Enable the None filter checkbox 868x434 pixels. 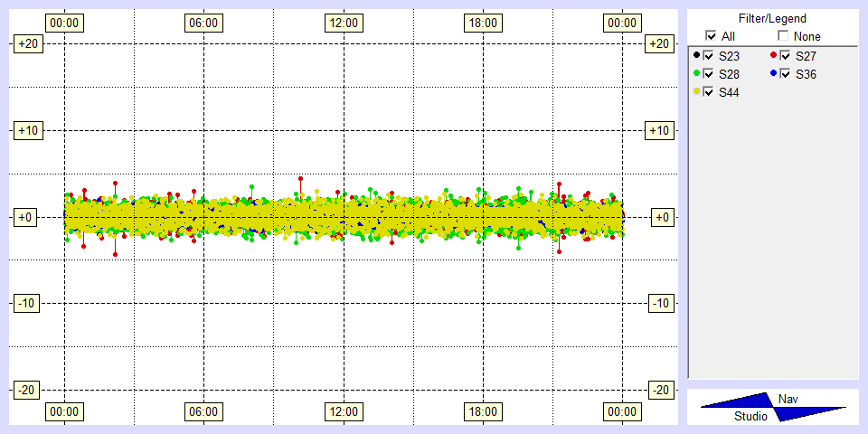783,36
